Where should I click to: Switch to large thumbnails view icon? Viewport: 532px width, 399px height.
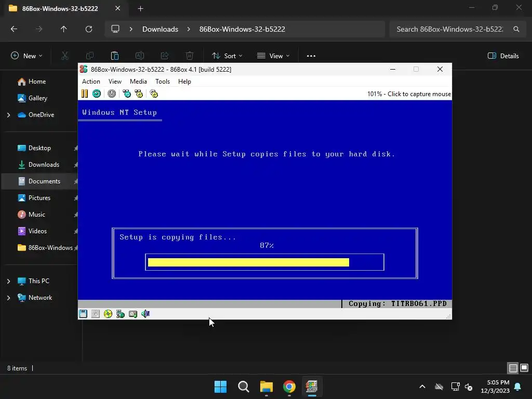coord(524,368)
